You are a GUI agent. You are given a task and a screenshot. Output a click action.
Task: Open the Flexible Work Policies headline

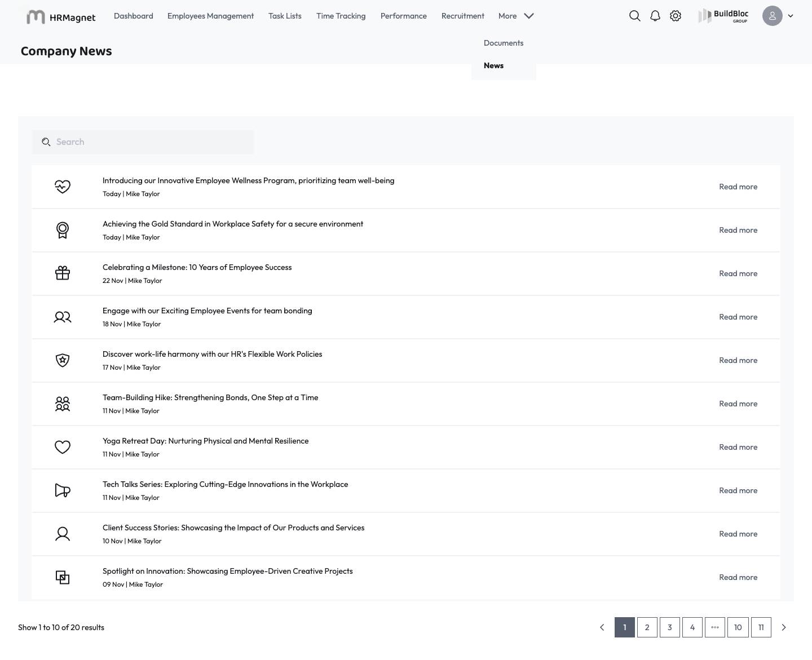(213, 354)
